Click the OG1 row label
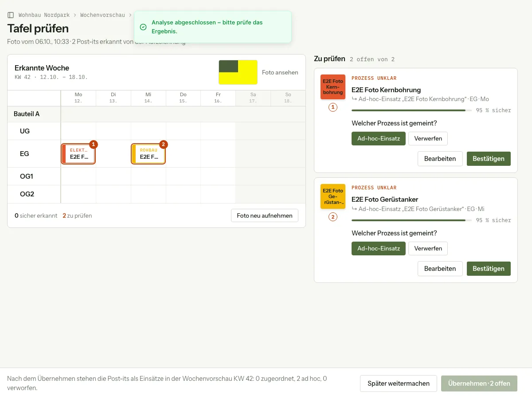Screen dimensions: 532x399 (x=27, y=176)
